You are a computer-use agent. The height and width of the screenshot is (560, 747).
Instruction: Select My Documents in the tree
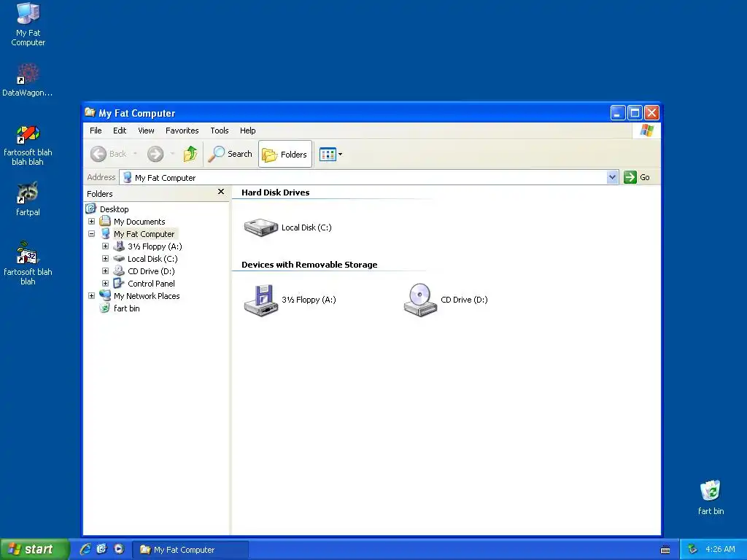click(x=139, y=222)
